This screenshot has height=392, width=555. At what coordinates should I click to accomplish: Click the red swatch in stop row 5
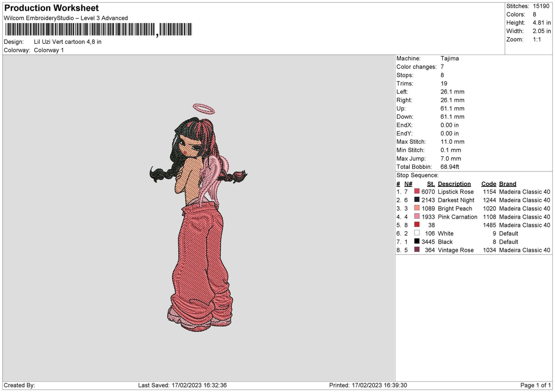tap(417, 225)
